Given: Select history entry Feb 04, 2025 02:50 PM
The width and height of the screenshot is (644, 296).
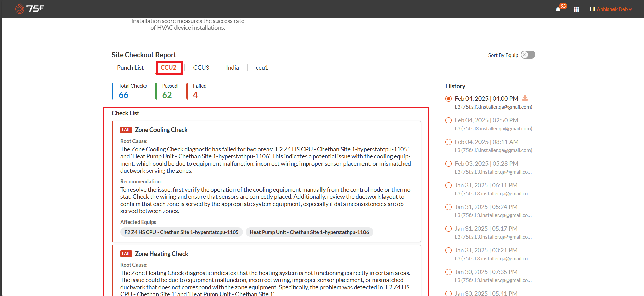Looking at the screenshot, I should (449, 120).
